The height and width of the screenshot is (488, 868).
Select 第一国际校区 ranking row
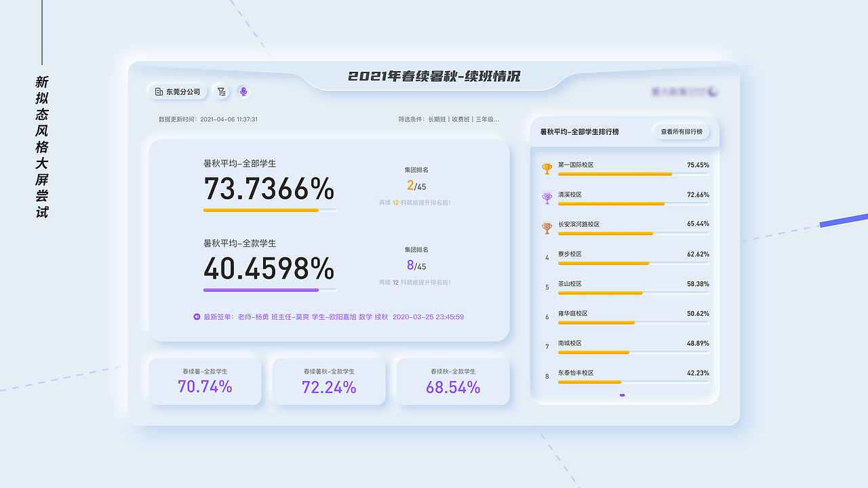tap(625, 169)
